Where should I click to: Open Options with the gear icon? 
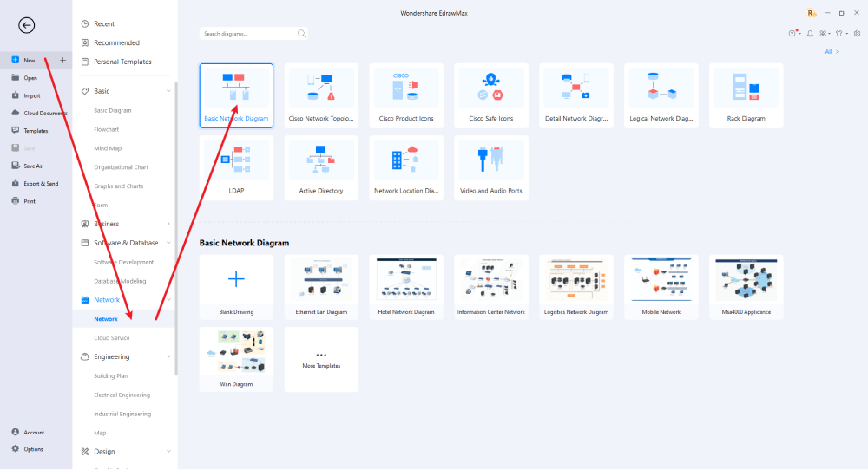coord(27,449)
